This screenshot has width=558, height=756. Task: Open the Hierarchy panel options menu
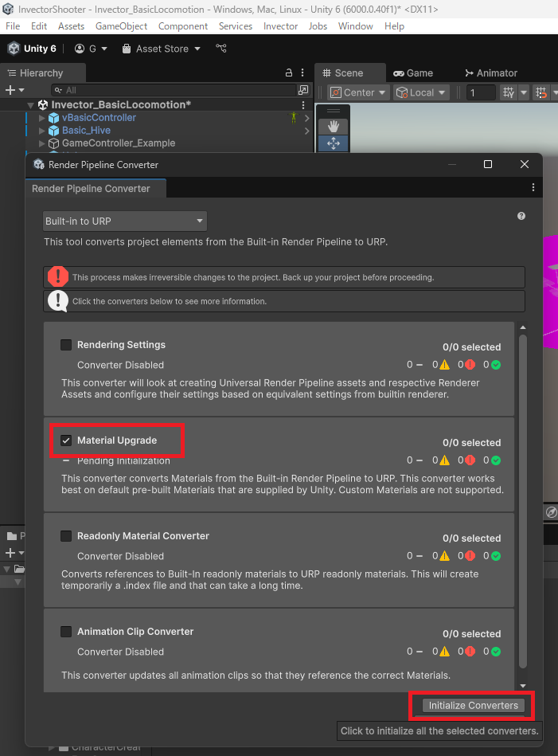tap(302, 72)
